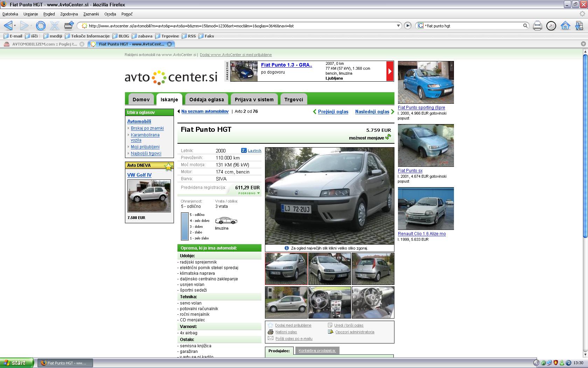Click the system tray expand arrow
The width and height of the screenshot is (588, 368).
(536, 363)
